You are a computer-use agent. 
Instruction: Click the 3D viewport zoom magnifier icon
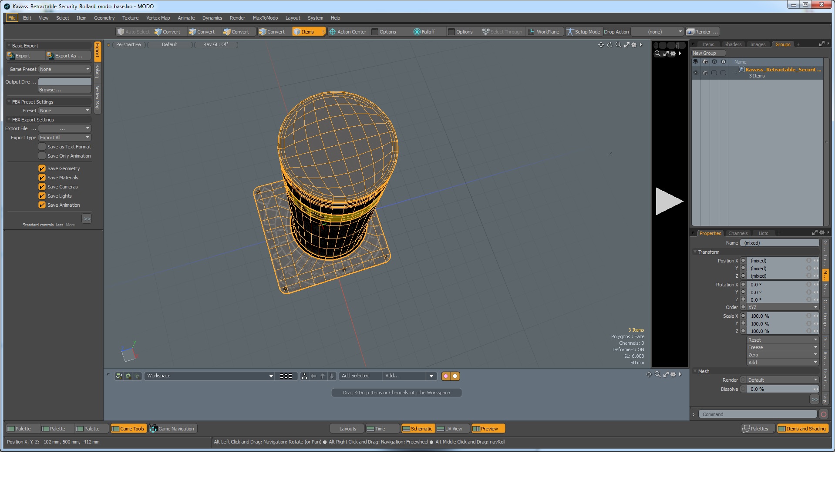(618, 45)
